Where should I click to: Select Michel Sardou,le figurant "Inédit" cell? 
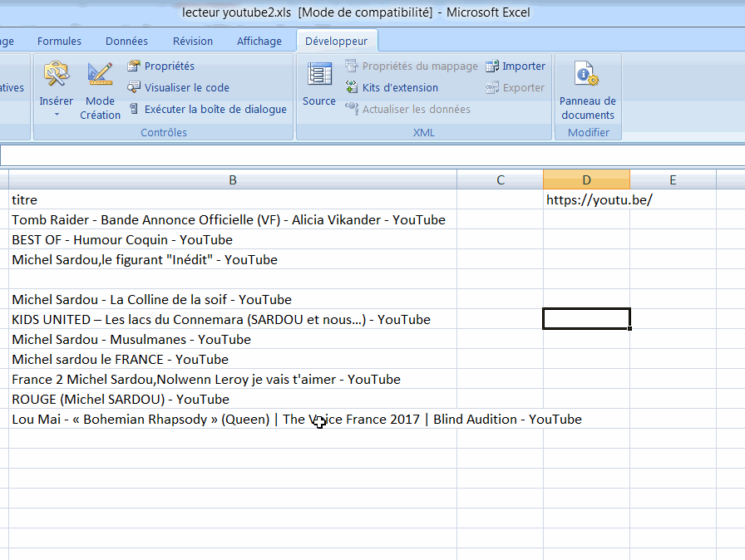[x=233, y=259]
